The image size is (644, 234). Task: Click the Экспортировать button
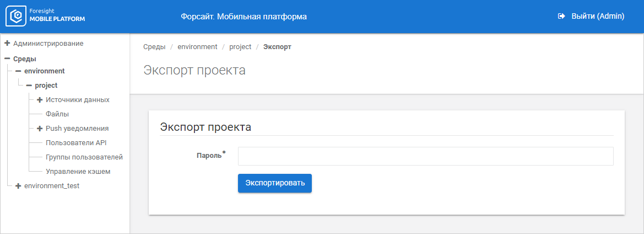click(x=275, y=183)
